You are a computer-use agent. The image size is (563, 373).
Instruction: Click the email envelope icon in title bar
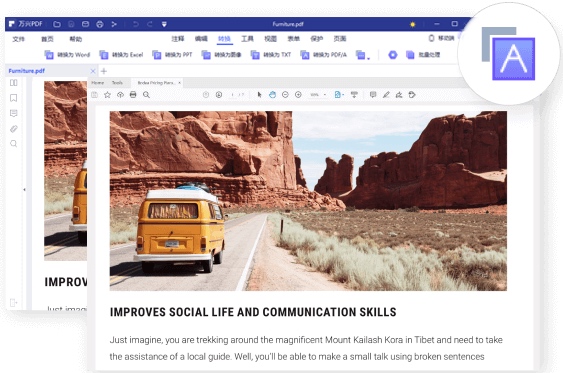[x=85, y=24]
